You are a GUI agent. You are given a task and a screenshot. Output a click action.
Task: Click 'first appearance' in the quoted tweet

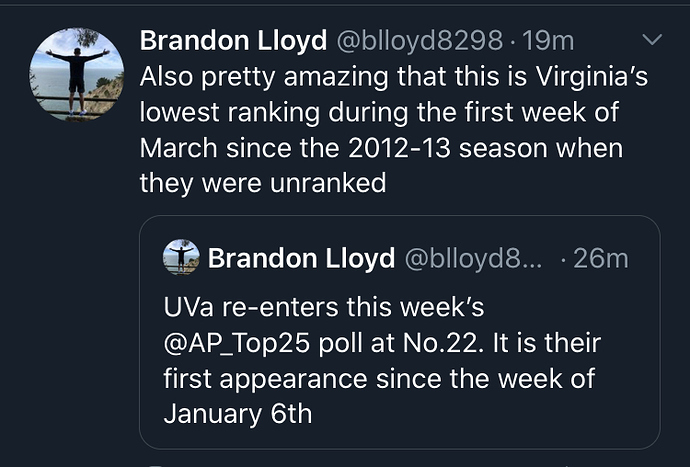coord(265,379)
